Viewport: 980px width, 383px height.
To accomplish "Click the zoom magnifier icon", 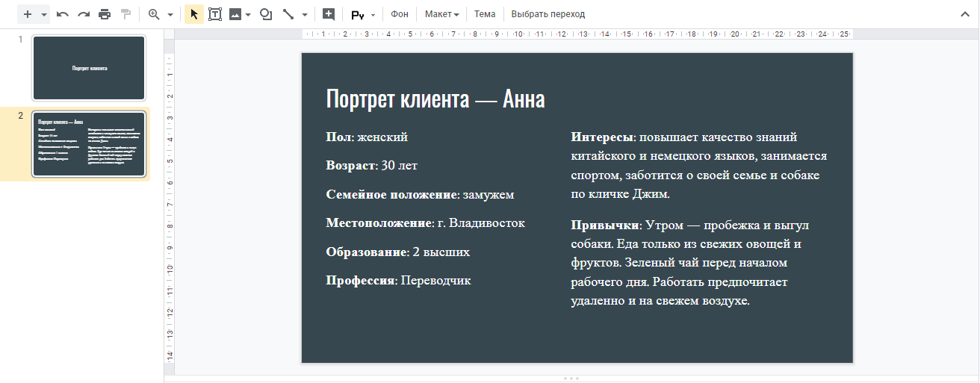I will coord(155,14).
